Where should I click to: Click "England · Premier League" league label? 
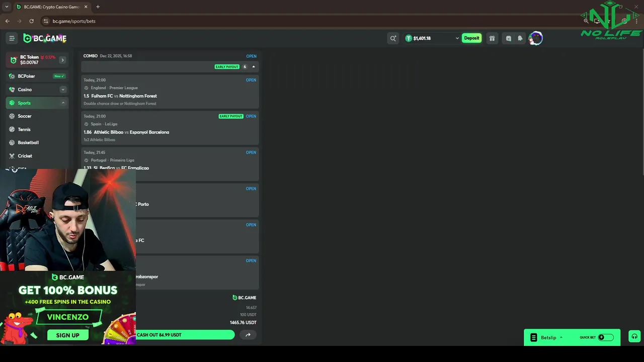click(114, 88)
